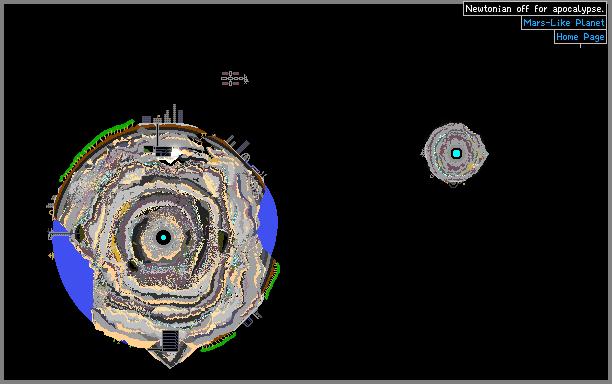Image resolution: width=612 pixels, height=384 pixels.
Task: Click the small yellow marker below the left pier
Action: point(51,256)
